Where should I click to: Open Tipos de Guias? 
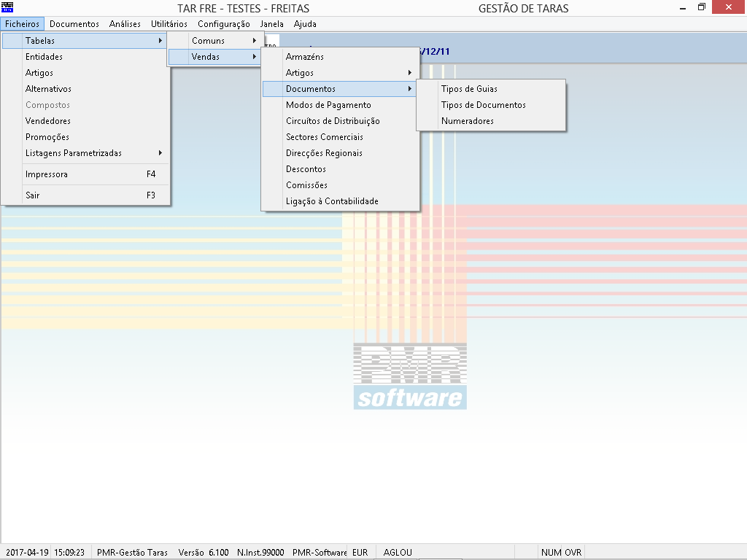click(491, 89)
